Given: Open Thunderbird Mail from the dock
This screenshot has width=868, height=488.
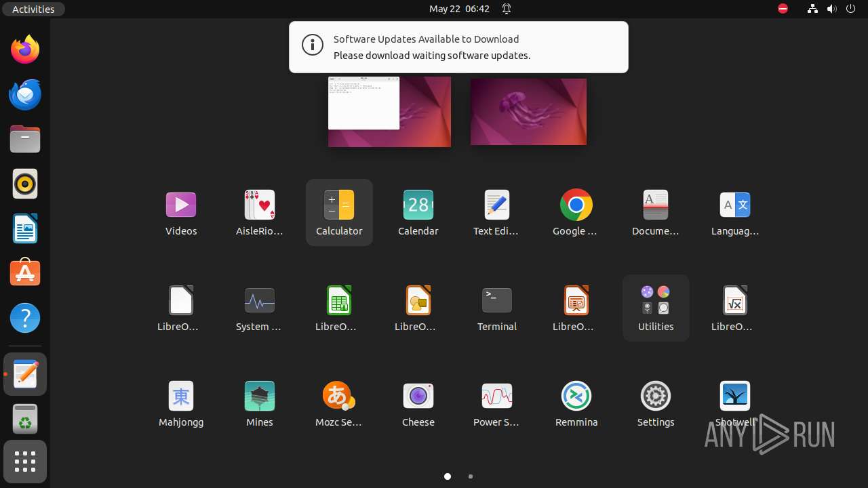Looking at the screenshot, I should tap(25, 94).
